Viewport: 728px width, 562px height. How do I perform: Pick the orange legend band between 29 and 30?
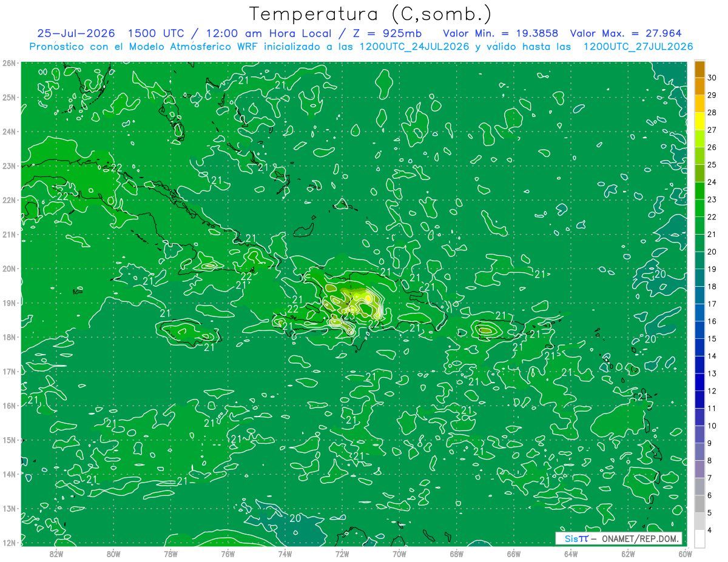699,86
